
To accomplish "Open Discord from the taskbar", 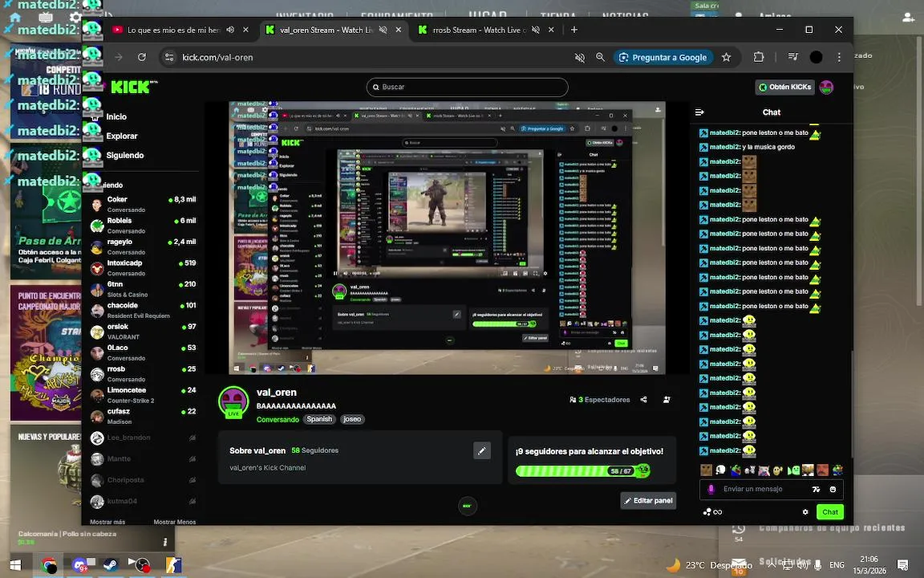I will pos(80,565).
